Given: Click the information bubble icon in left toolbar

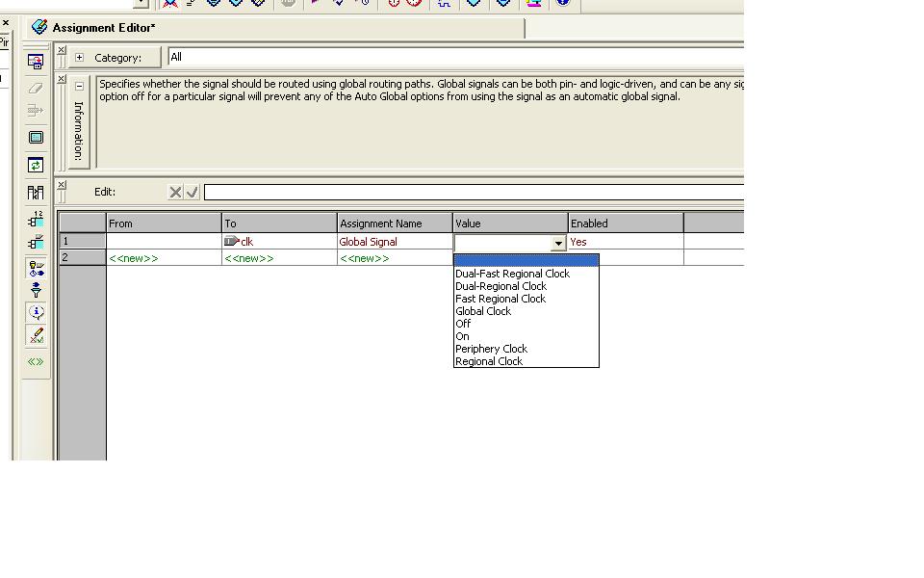Looking at the screenshot, I should point(36,312).
